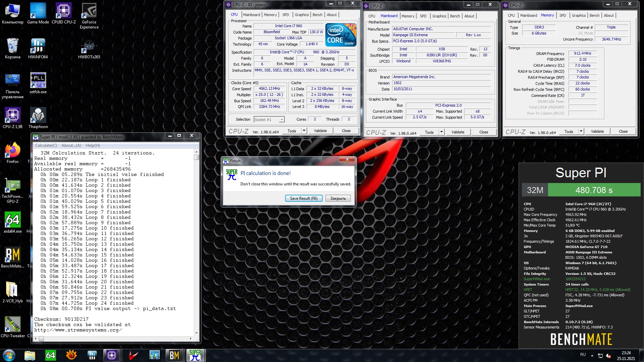Click Super PI vertical scrollbar
Screen dimensions: 644x362
(197, 242)
